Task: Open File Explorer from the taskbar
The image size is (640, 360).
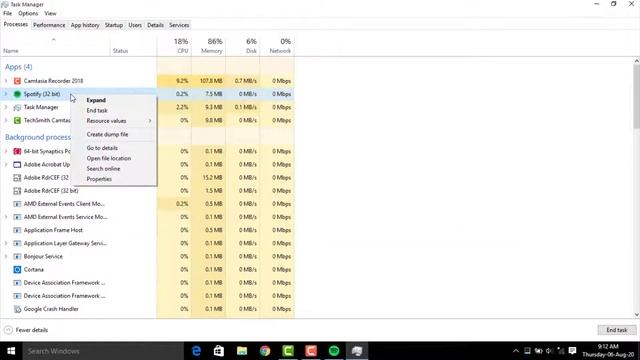Action: click(242, 351)
